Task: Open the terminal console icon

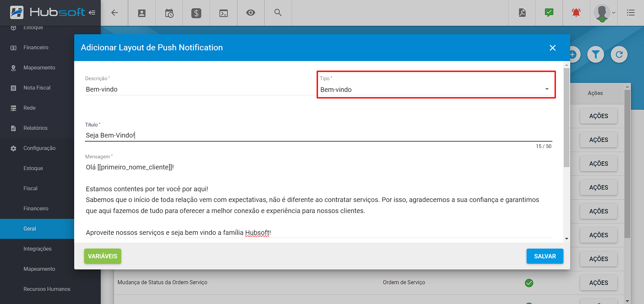Action: (x=224, y=13)
